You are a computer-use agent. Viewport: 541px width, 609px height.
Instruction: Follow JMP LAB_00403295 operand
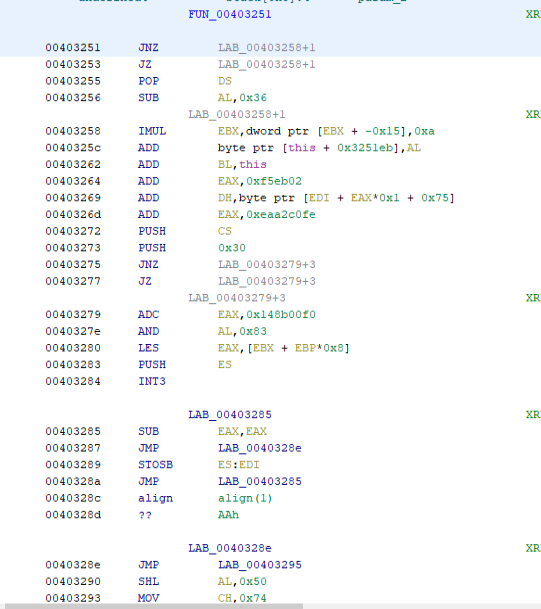click(259, 565)
